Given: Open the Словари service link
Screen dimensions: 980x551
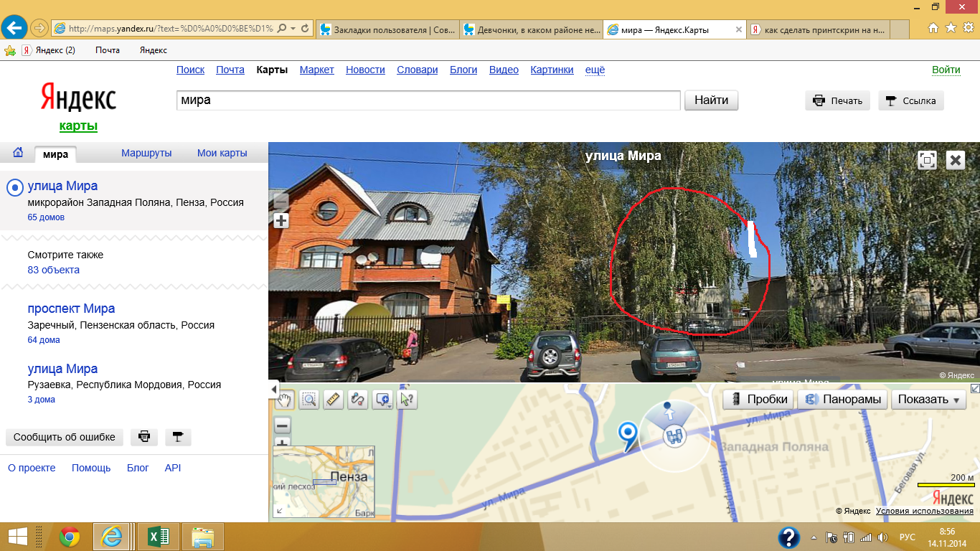Looking at the screenshot, I should [x=418, y=70].
